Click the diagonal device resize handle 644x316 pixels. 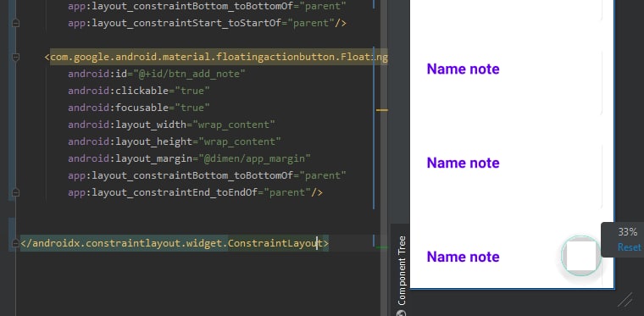point(625,300)
